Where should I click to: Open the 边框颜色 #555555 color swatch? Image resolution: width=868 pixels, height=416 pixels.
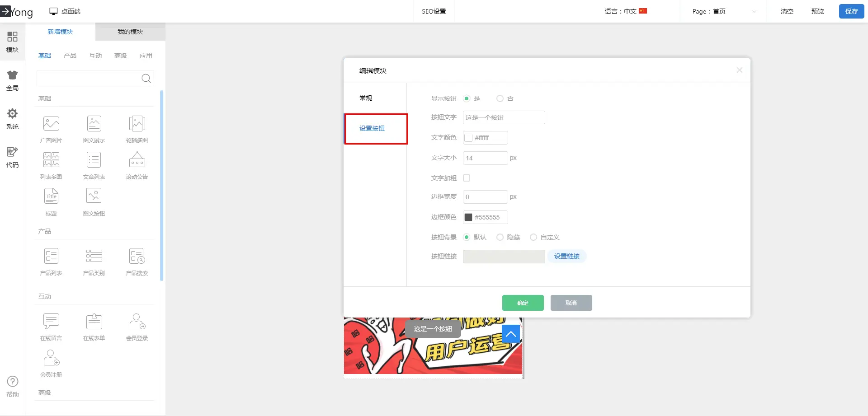[x=468, y=217]
